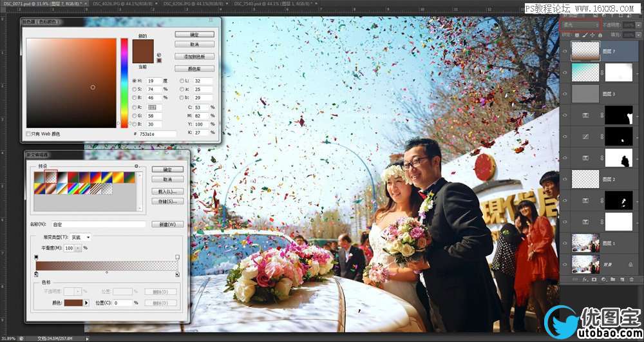Click the hex color # input field

tap(157, 134)
